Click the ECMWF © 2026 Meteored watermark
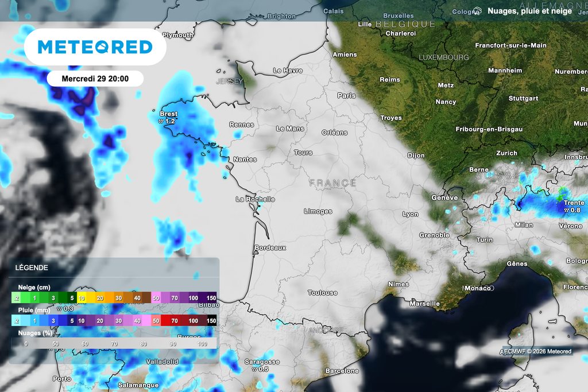 click(x=535, y=352)
